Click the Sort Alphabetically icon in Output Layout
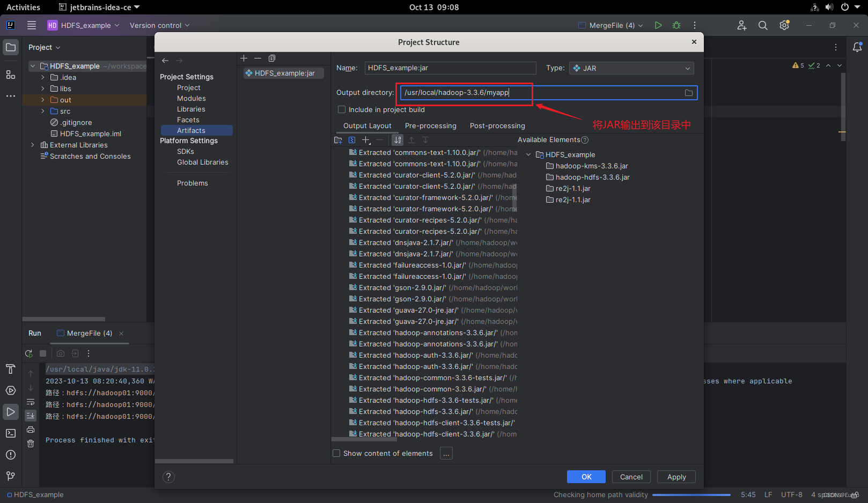This screenshot has height=503, width=868. pyautogui.click(x=398, y=140)
